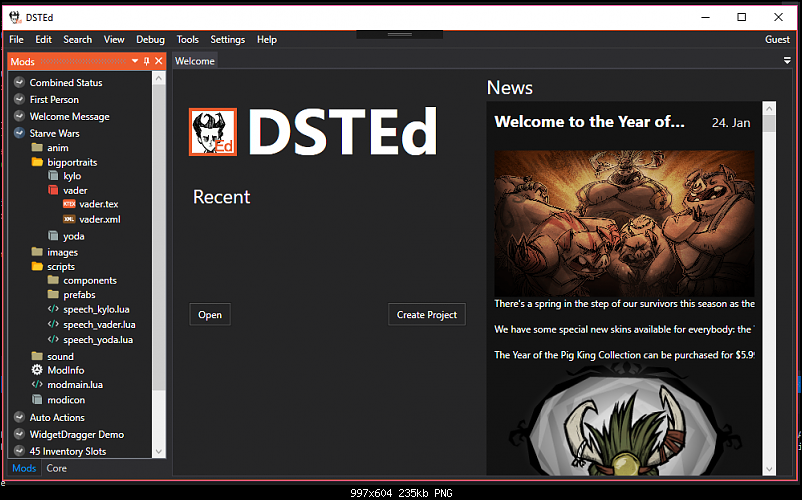Viewport: 802px width, 500px height.
Task: Click the red vader archive icon
Action: coord(53,190)
